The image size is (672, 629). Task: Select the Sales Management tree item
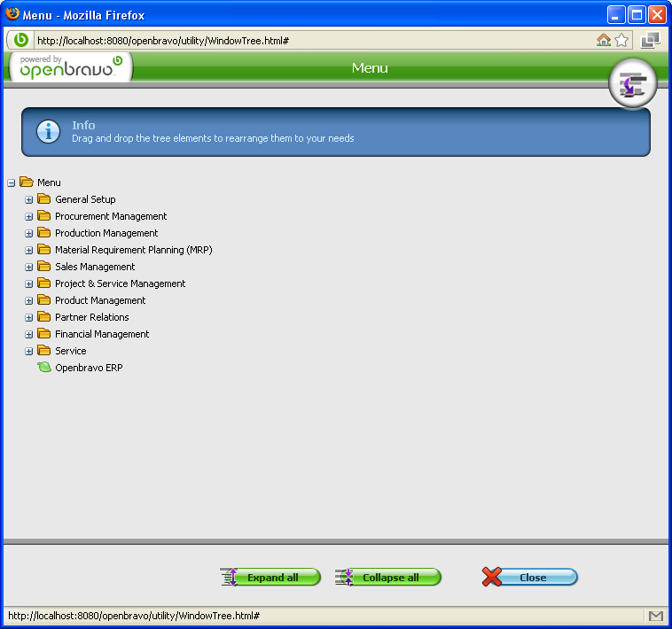95,267
